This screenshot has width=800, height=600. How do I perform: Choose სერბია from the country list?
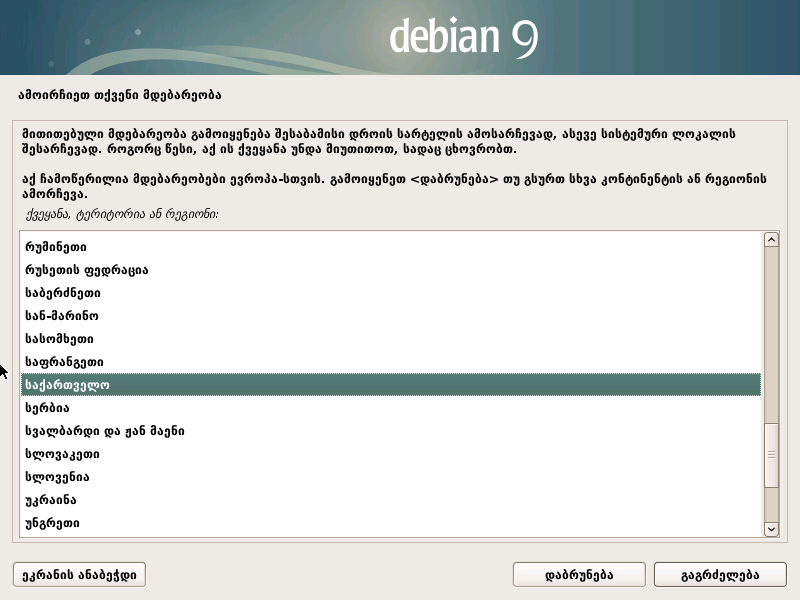tap(391, 408)
